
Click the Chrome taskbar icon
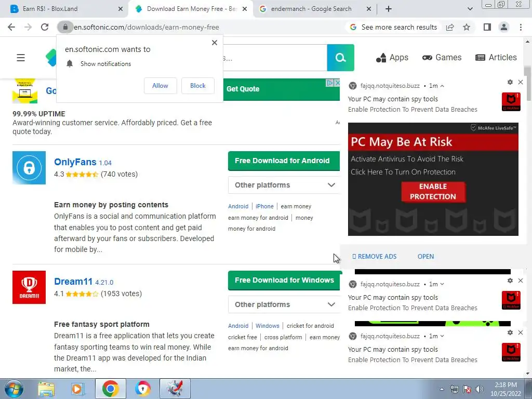[x=110, y=389]
